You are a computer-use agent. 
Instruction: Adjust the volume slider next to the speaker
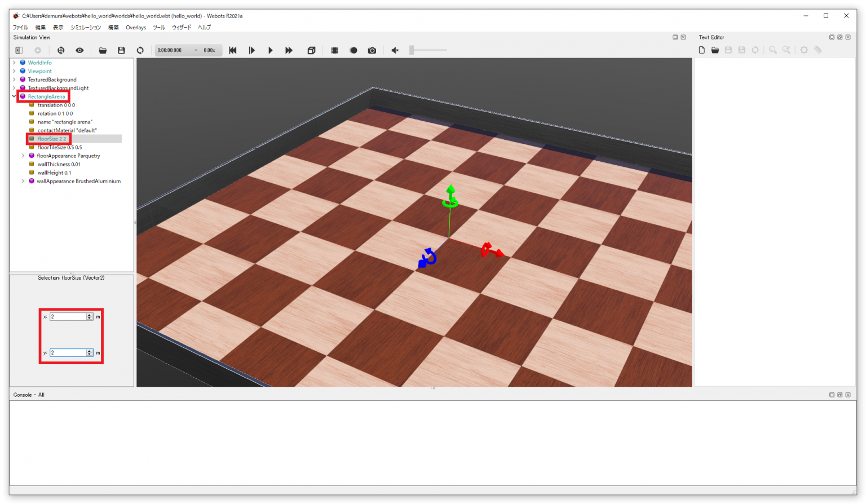428,50
